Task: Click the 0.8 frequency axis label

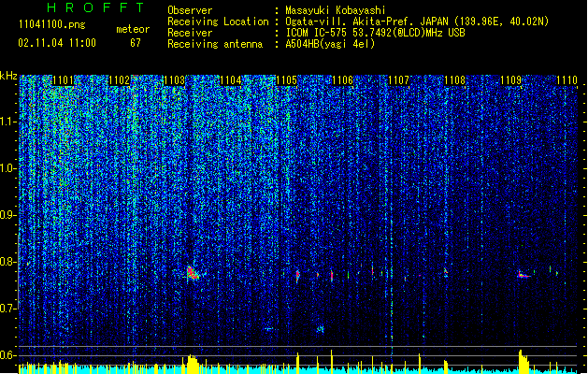Action: [x=7, y=262]
